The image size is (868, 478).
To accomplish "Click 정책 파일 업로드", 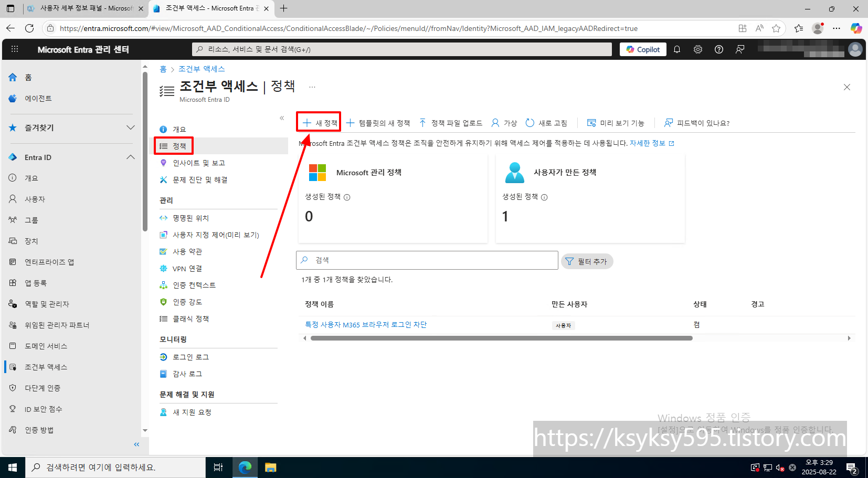I will click(450, 123).
